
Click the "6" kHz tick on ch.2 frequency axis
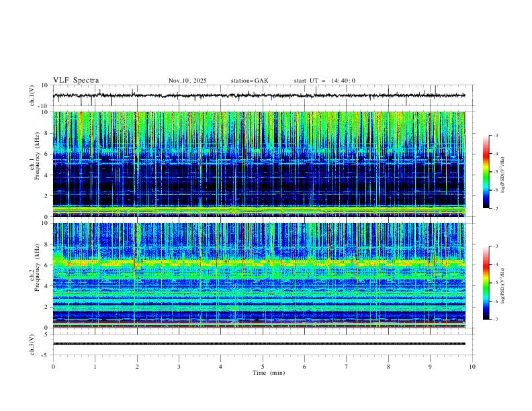[46, 265]
